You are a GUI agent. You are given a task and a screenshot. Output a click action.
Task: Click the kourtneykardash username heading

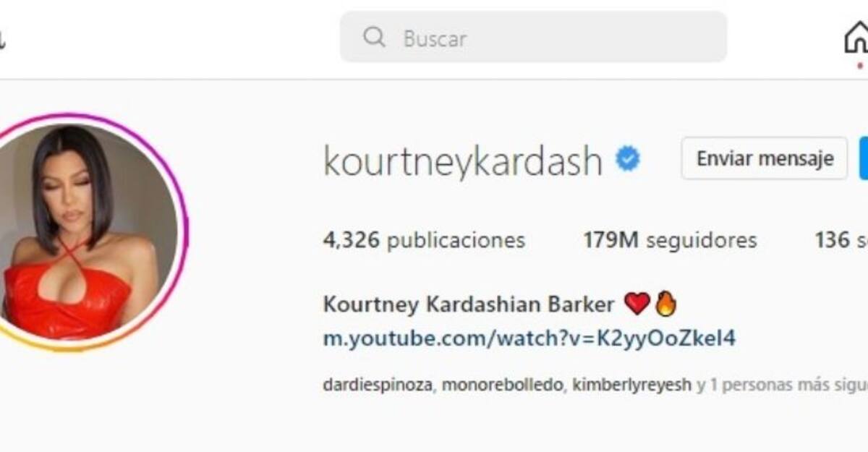click(462, 161)
